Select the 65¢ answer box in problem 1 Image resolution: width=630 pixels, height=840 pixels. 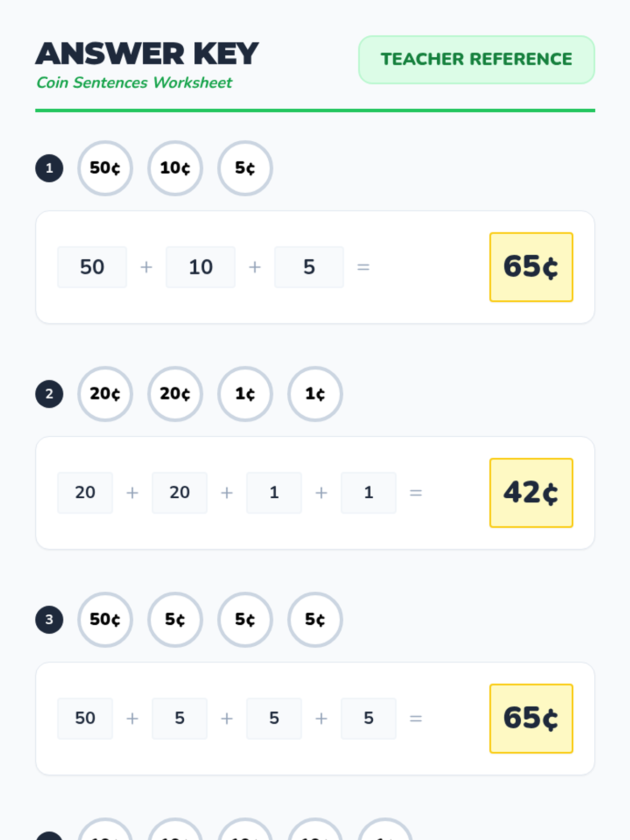point(531,267)
